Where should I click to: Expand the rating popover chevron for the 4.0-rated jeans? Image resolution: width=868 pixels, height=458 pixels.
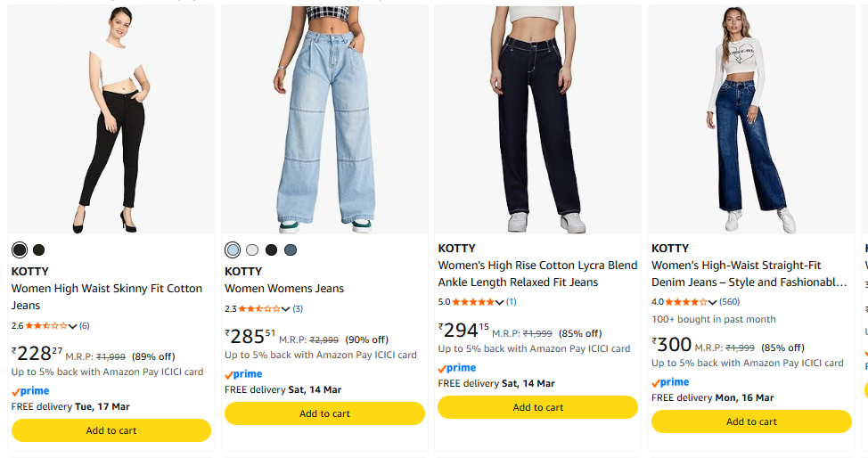[x=713, y=302]
